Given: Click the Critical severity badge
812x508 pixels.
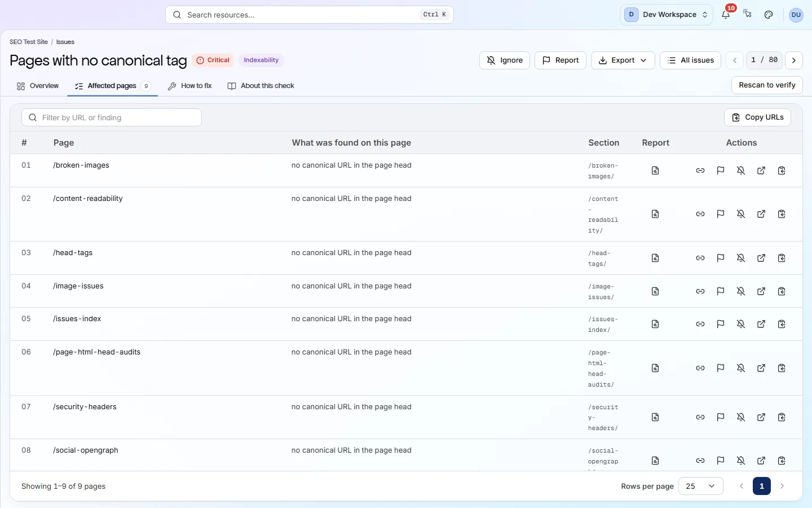Looking at the screenshot, I should 213,60.
